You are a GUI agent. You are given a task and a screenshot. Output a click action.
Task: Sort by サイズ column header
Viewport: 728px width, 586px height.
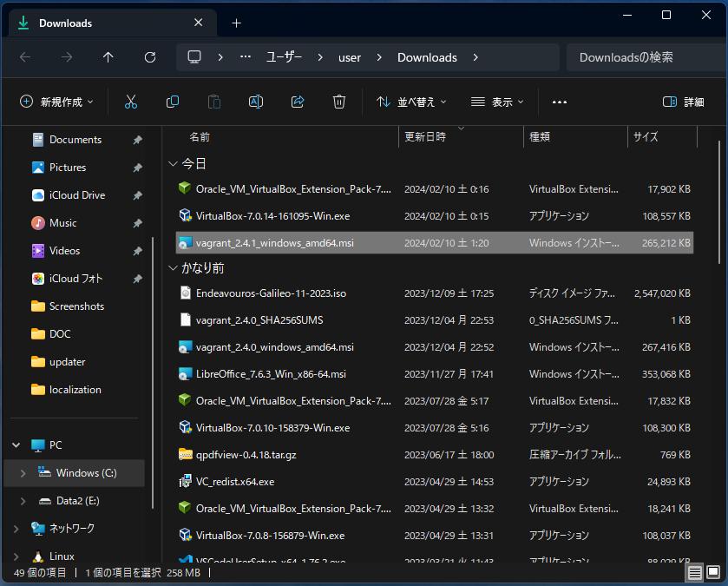(x=663, y=137)
